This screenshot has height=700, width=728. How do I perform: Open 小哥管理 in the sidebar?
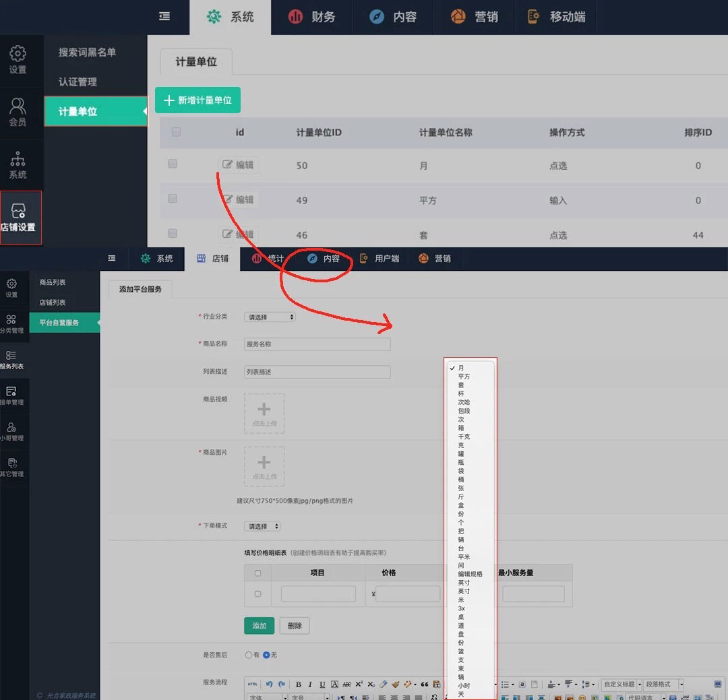coord(11,431)
